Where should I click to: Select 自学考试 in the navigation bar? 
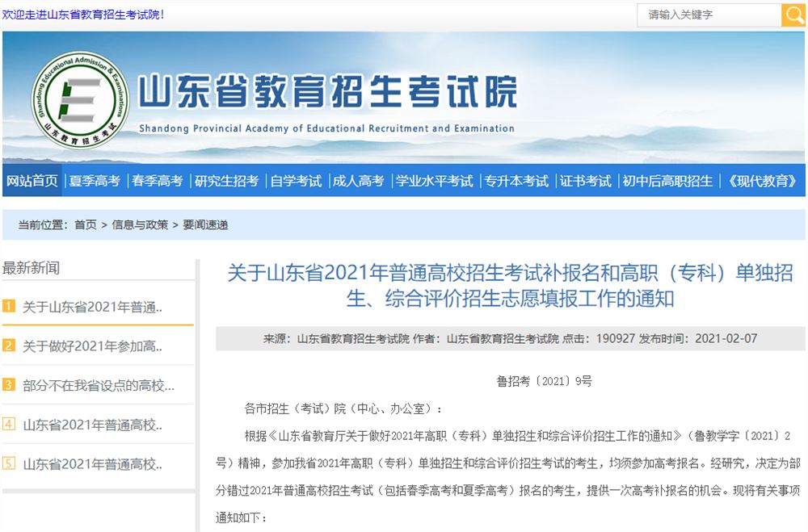tap(296, 181)
